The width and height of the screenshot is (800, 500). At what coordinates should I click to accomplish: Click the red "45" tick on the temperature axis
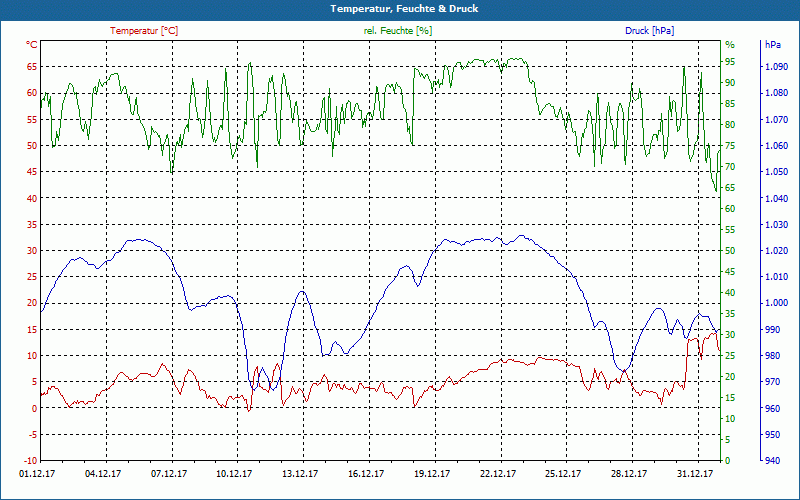(x=32, y=172)
